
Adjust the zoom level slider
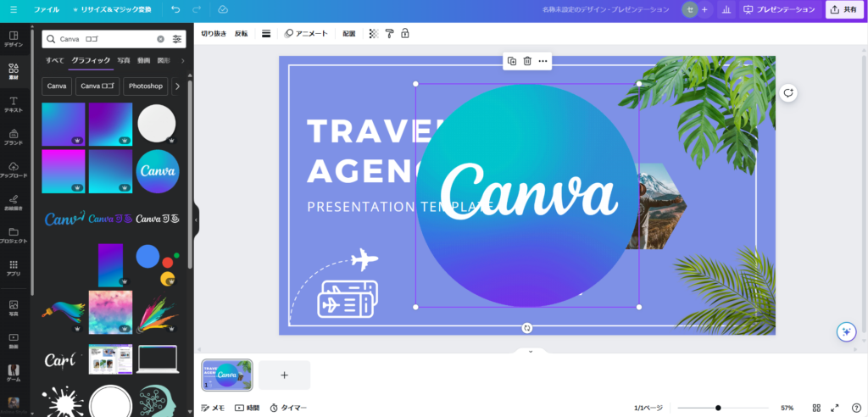click(718, 408)
